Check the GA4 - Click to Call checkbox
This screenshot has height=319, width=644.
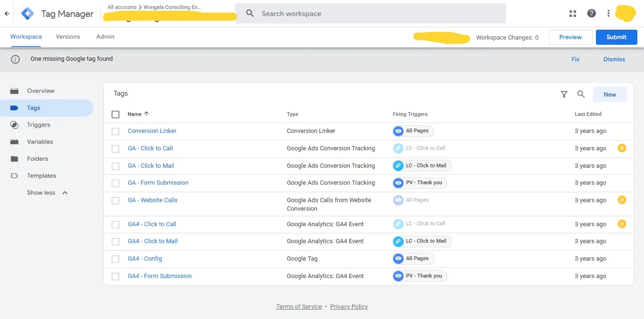(x=116, y=224)
